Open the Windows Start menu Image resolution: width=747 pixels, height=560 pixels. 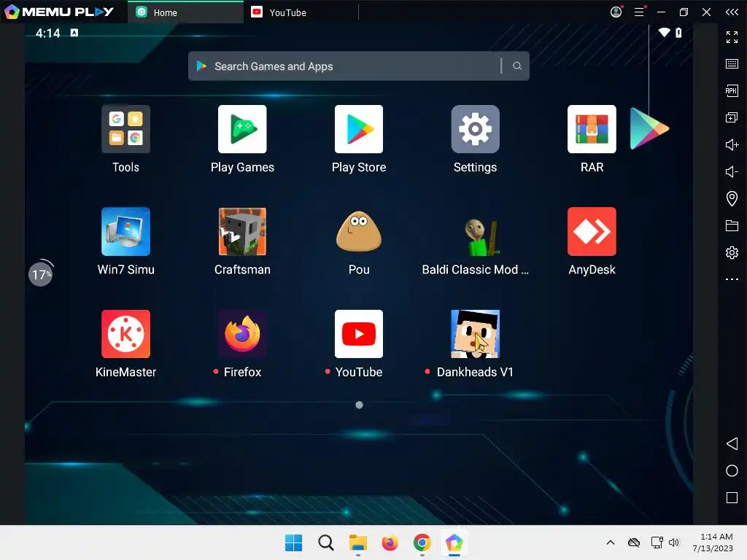293,542
